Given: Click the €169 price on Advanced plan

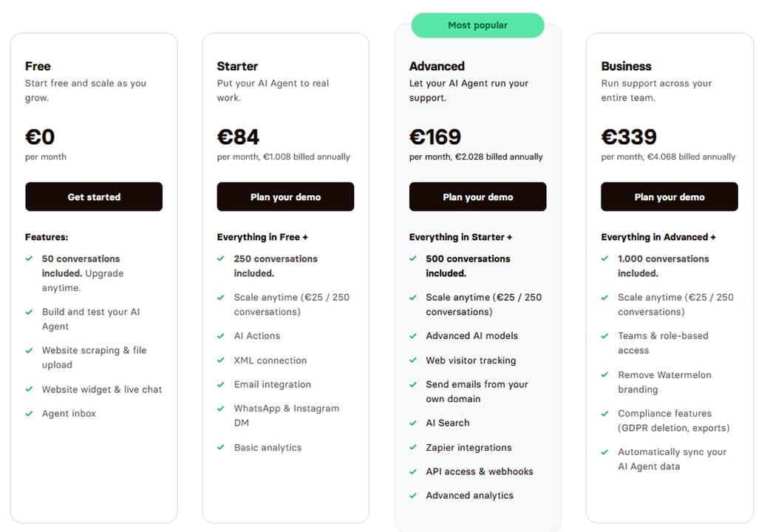Looking at the screenshot, I should (x=435, y=137).
